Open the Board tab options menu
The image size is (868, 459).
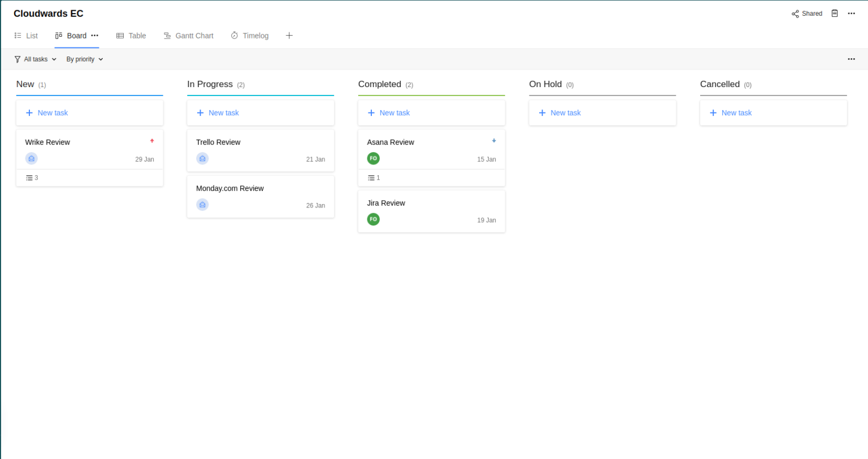click(x=94, y=35)
